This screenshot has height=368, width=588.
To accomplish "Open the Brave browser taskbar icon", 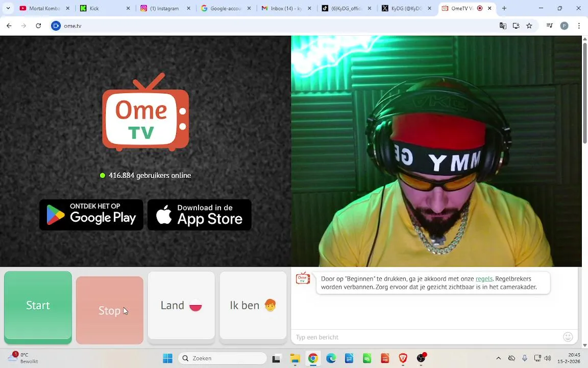I will 403,358.
